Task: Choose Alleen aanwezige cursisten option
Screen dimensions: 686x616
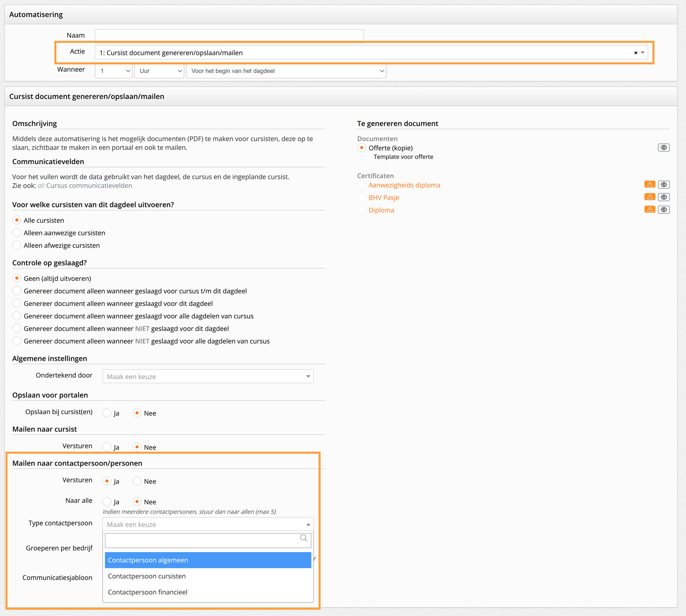Action: pos(17,233)
